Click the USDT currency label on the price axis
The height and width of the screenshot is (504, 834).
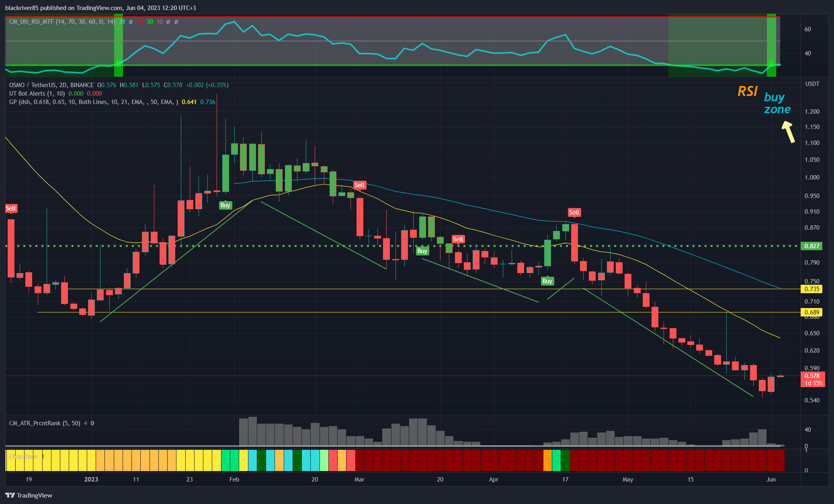pyautogui.click(x=812, y=84)
